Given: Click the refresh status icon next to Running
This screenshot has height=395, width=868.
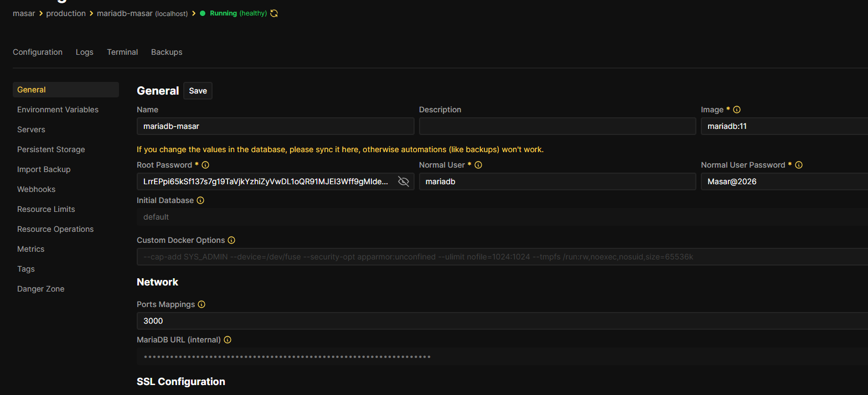Looking at the screenshot, I should pos(273,13).
